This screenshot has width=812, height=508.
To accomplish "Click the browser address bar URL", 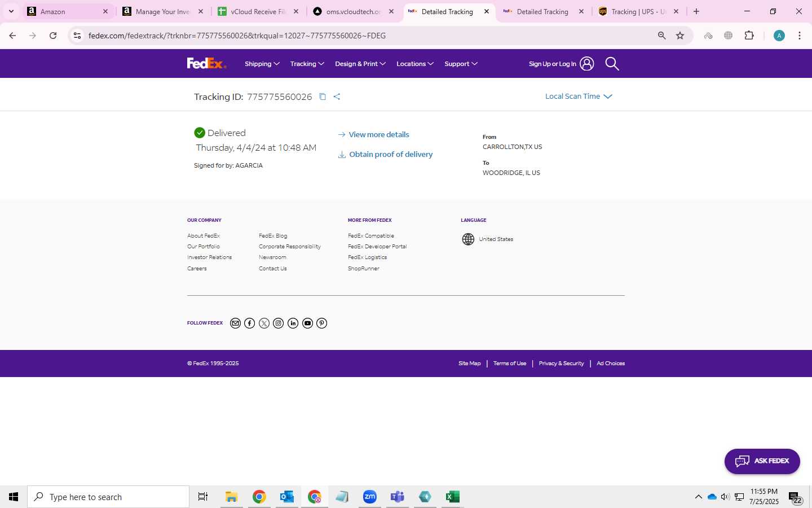I will tap(237, 36).
